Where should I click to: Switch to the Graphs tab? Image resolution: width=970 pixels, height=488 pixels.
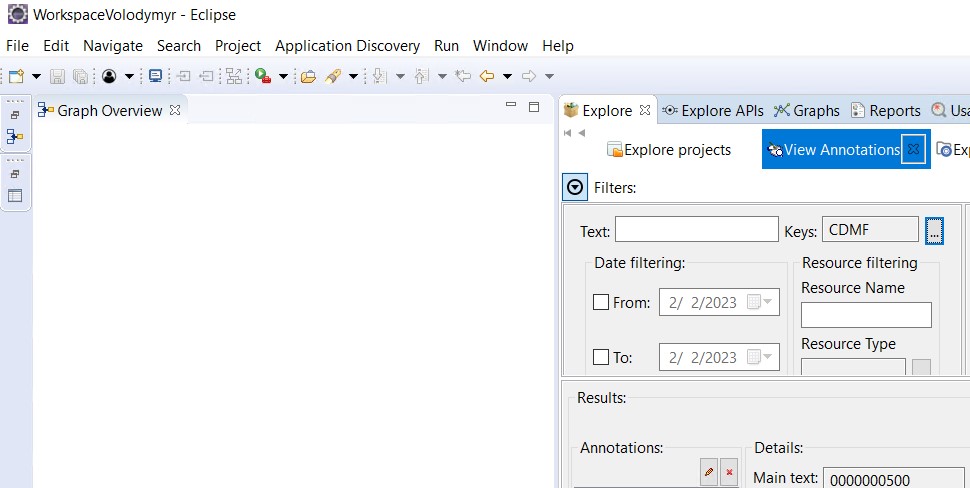(x=807, y=111)
